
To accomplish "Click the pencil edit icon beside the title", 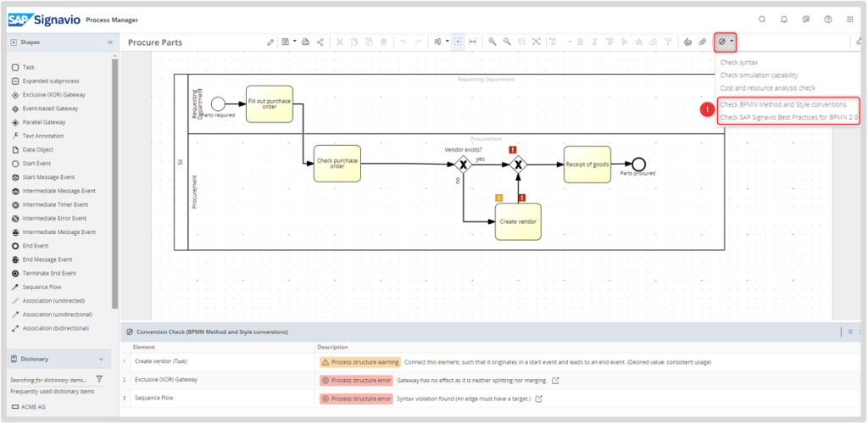I will coord(270,42).
